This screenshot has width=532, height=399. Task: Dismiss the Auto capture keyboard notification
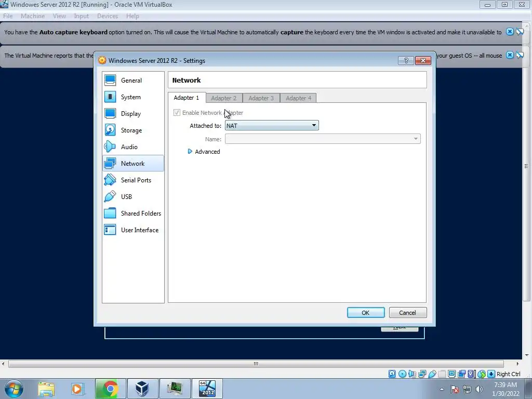(x=510, y=32)
